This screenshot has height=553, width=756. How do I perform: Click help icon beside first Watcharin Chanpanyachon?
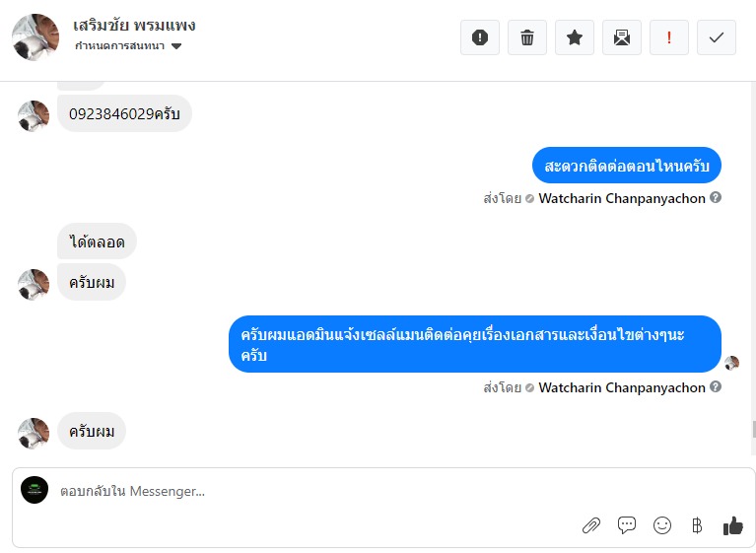[x=717, y=198]
